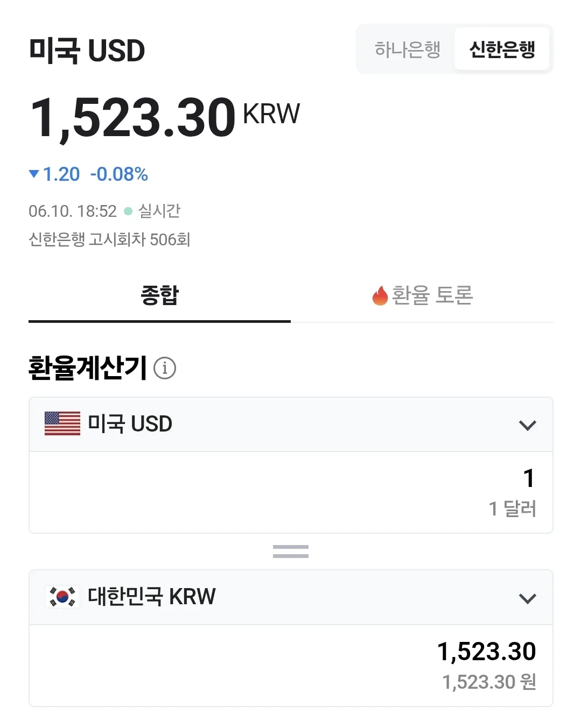Click the swap equals icon between currencies
The width and height of the screenshot is (581, 728).
(291, 552)
